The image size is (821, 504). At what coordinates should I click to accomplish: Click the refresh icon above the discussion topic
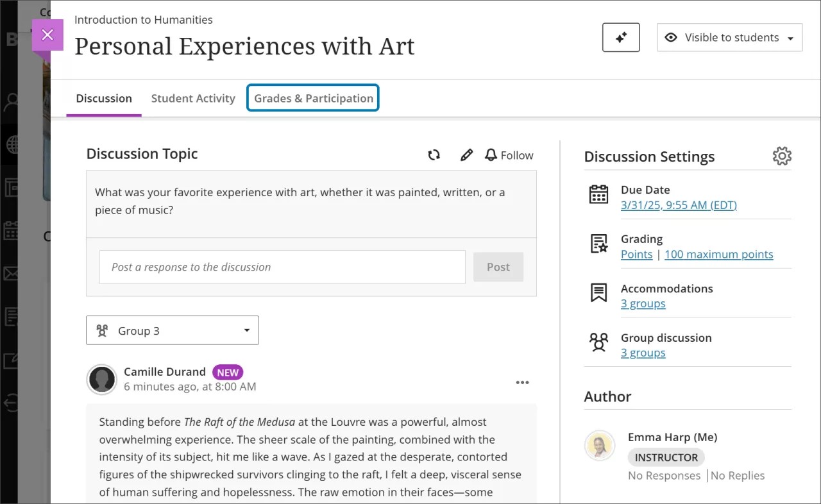pos(434,155)
